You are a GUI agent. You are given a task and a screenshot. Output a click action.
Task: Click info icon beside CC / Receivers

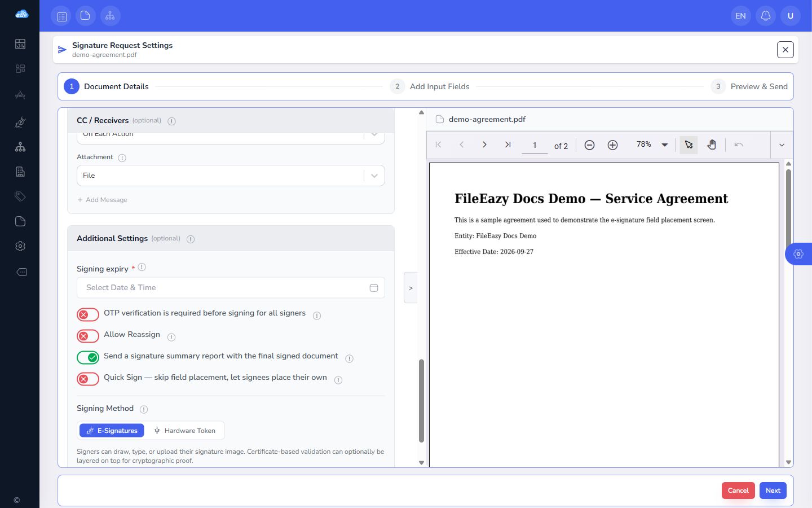click(172, 121)
